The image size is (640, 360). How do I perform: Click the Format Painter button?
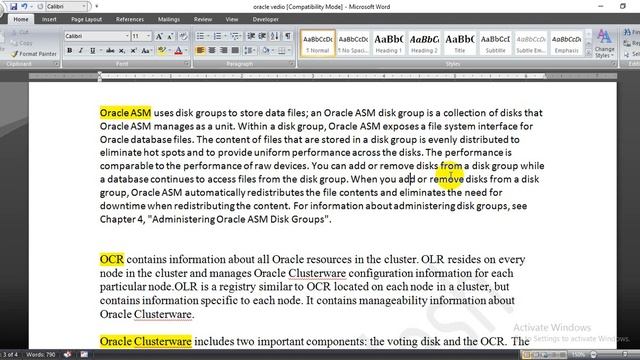point(33,53)
